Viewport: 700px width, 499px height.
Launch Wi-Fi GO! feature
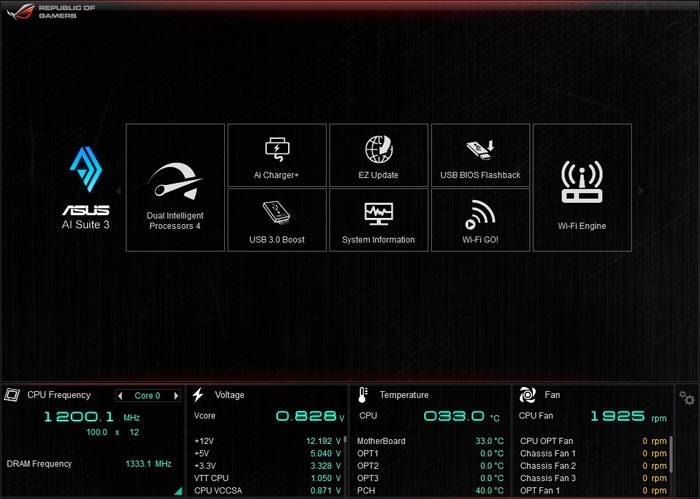[480, 220]
